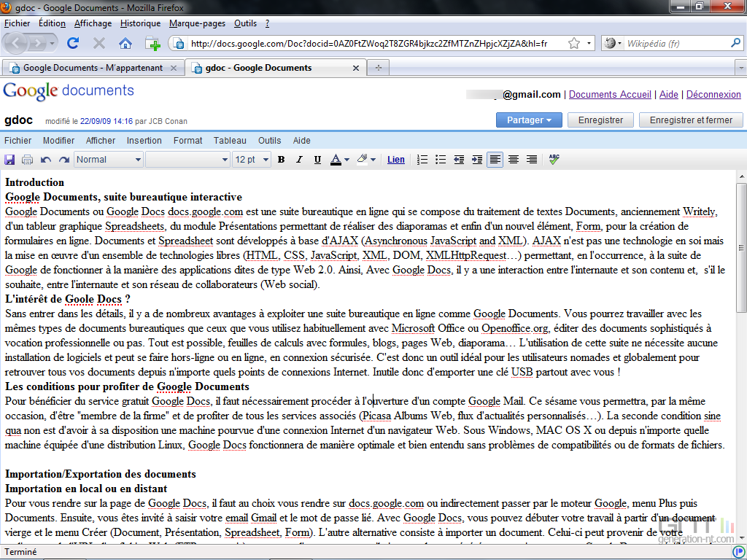Click the document vertical scrollbar thumb
Viewport: 747px width, 560px height.
tap(741, 248)
